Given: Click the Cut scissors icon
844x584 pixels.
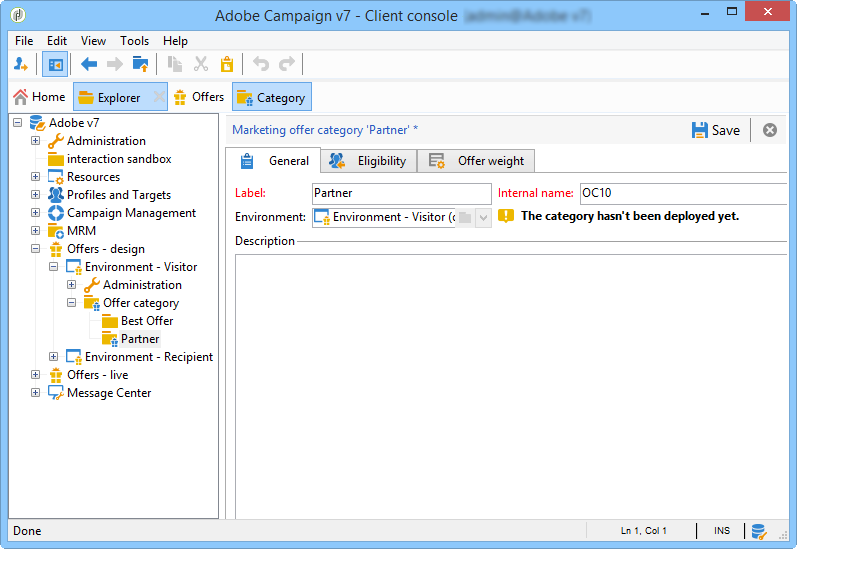Looking at the screenshot, I should 201,64.
